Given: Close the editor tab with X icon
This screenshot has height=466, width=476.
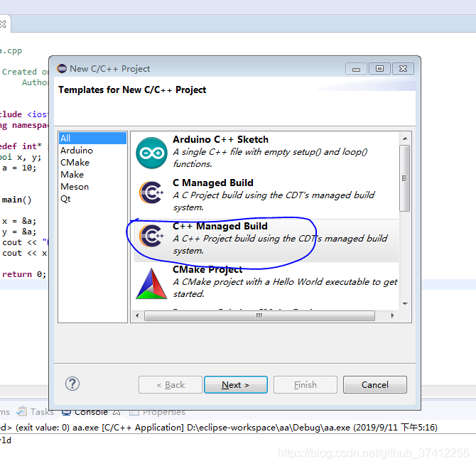Looking at the screenshot, I should [x=3, y=24].
